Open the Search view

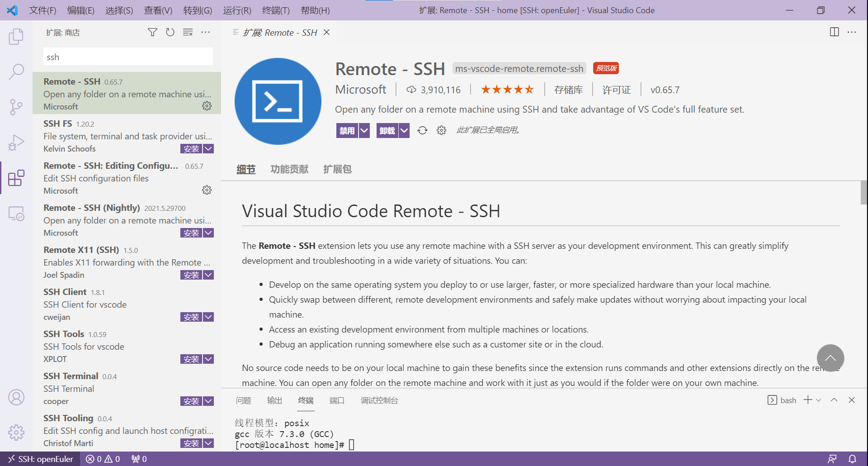tap(16, 71)
